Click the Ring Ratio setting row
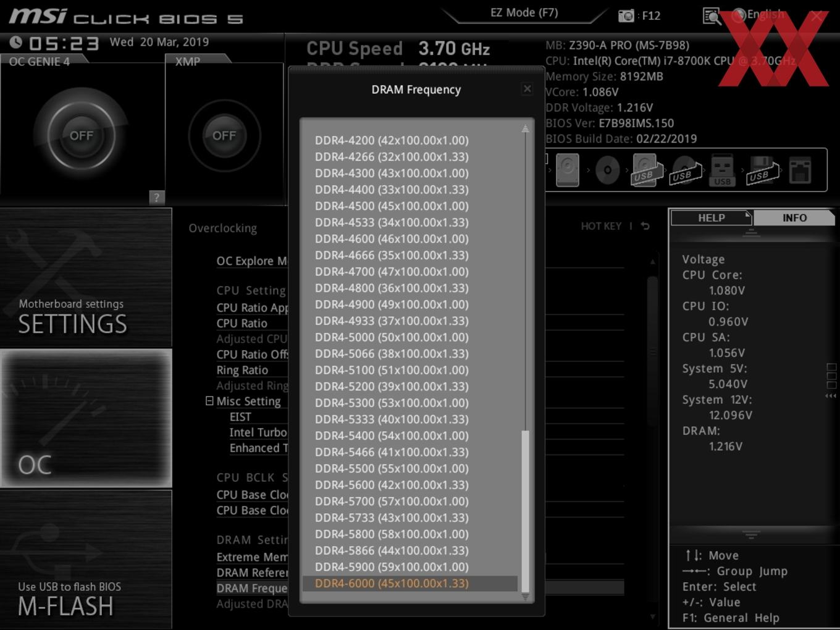The height and width of the screenshot is (630, 840). tap(242, 370)
